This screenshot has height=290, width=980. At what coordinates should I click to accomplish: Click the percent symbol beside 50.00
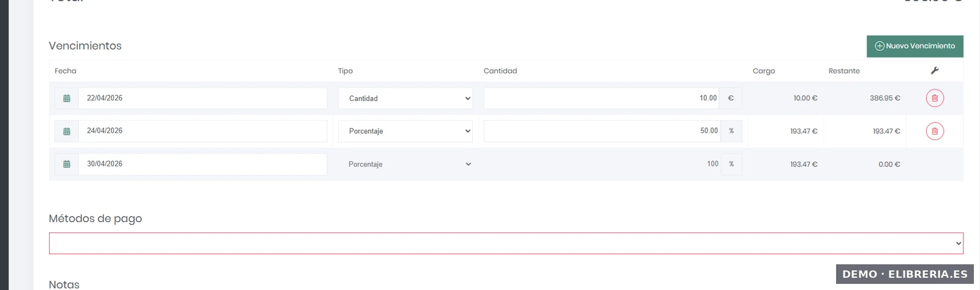click(731, 131)
